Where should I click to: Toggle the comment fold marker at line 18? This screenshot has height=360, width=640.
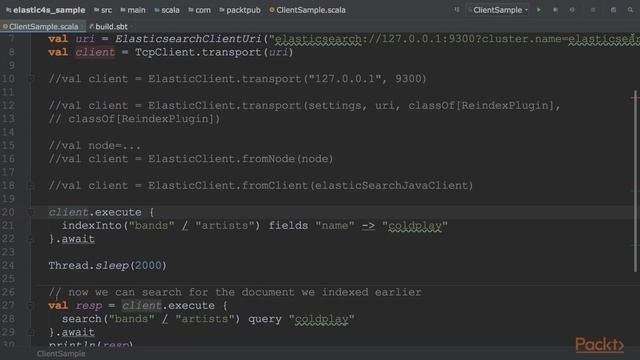(x=31, y=186)
